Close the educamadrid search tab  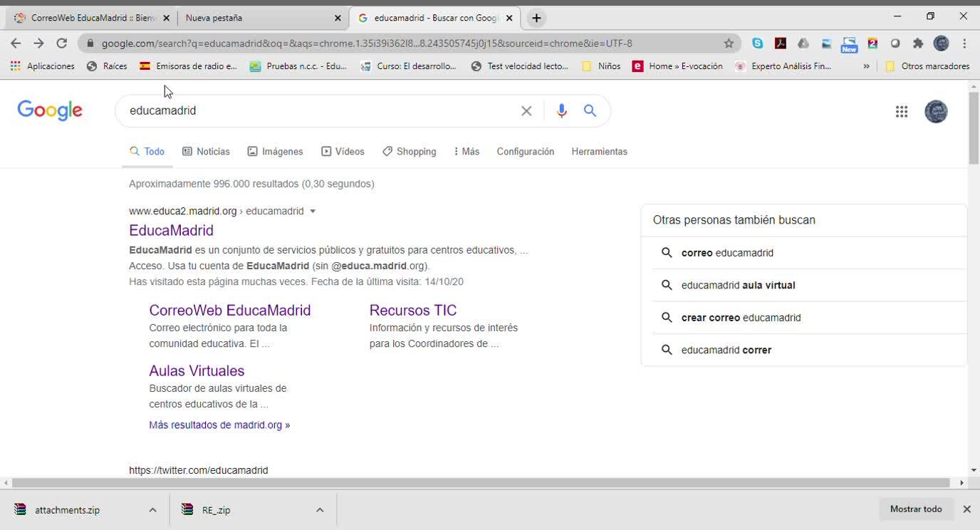coord(509,18)
